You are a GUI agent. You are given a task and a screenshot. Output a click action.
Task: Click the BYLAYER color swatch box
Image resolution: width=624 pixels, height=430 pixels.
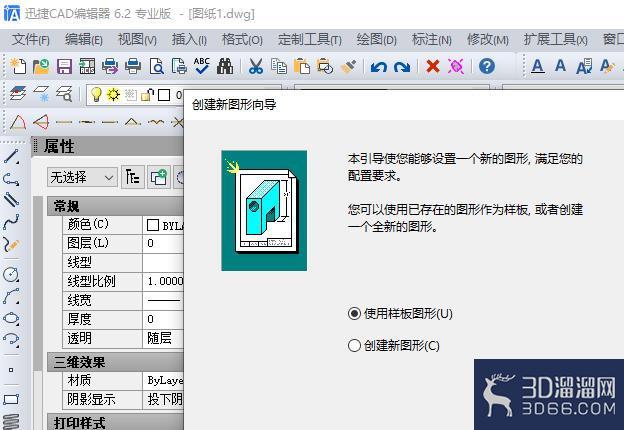coord(153,225)
